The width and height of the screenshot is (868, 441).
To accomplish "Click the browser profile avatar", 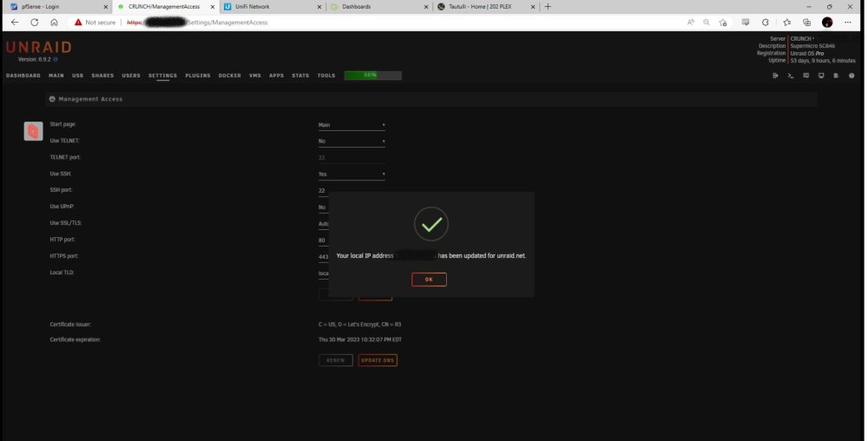I will [x=827, y=22].
